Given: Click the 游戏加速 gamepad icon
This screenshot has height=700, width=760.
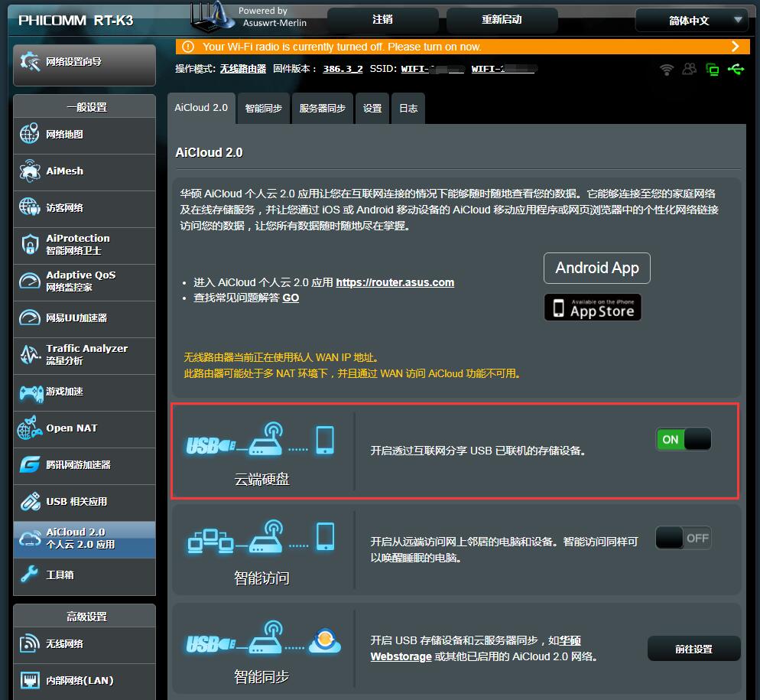Looking at the screenshot, I should (31, 393).
